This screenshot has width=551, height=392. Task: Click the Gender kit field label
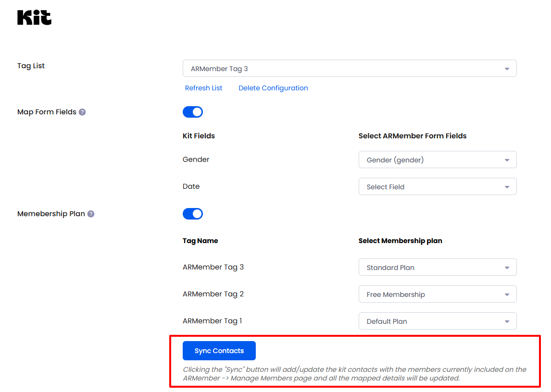(x=196, y=159)
